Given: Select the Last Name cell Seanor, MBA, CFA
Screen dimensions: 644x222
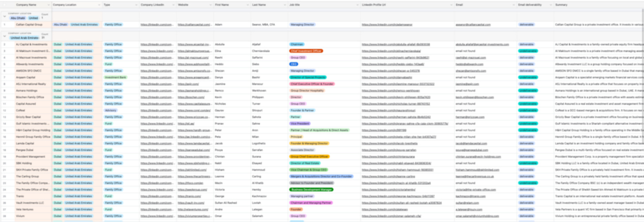Looking at the screenshot, I should tap(269, 25).
